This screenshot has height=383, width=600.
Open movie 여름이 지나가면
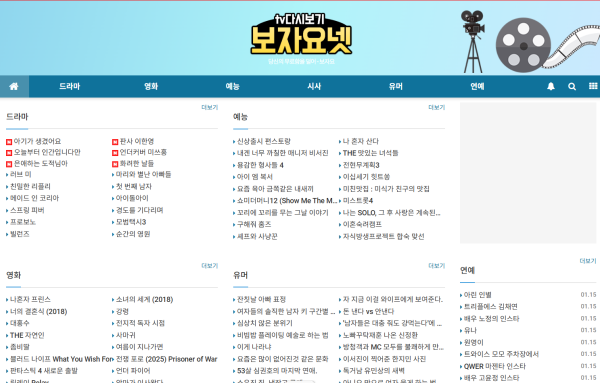[x=139, y=347]
